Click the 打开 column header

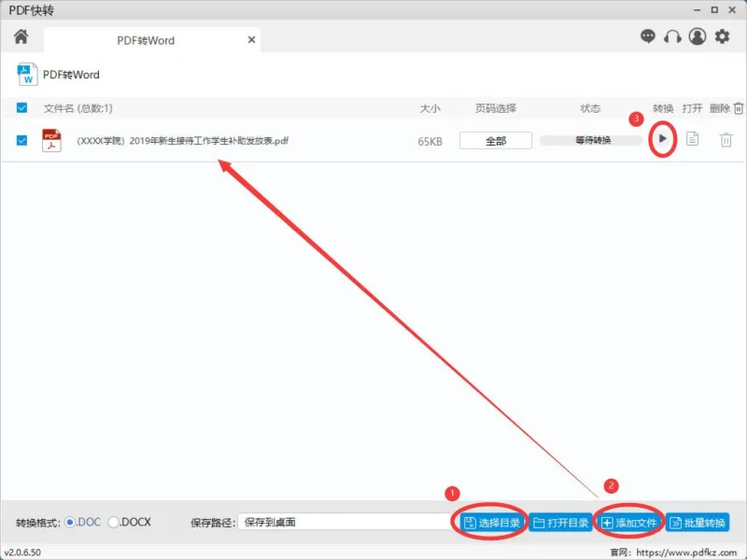tap(692, 108)
